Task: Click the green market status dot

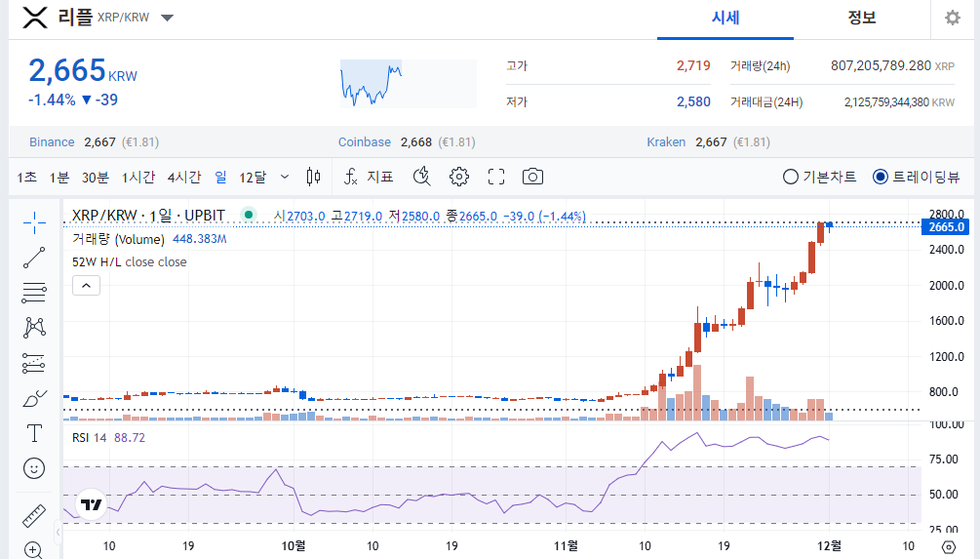Action: click(249, 215)
